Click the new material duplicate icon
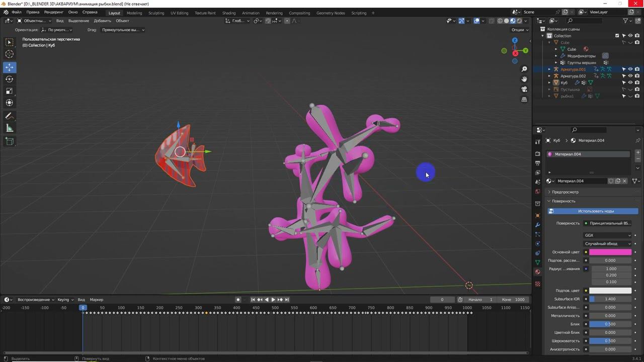644x362 pixels. click(x=618, y=181)
